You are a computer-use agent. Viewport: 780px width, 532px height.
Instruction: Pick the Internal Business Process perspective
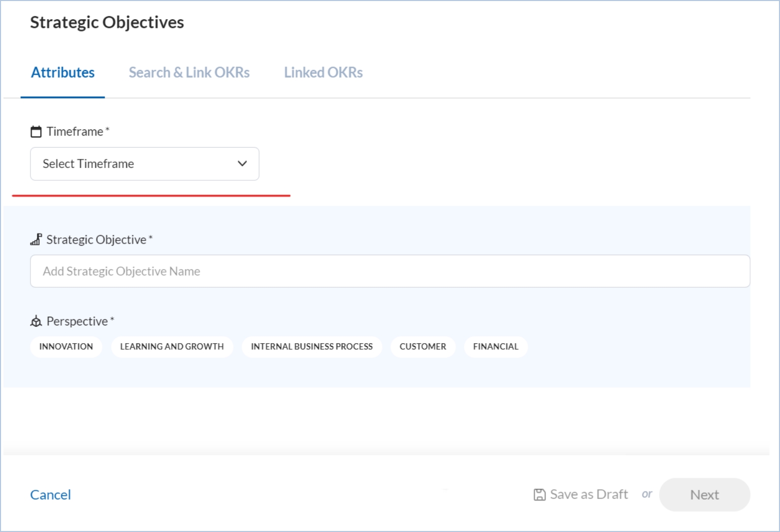click(x=311, y=347)
